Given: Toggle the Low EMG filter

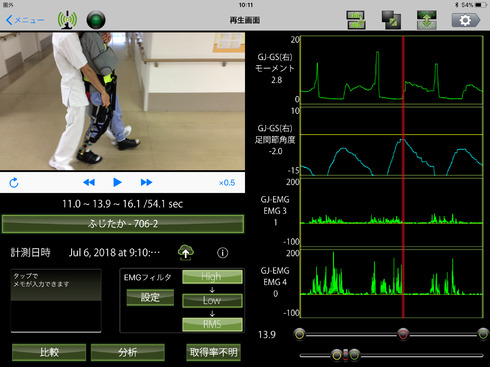Looking at the screenshot, I should (x=212, y=300).
